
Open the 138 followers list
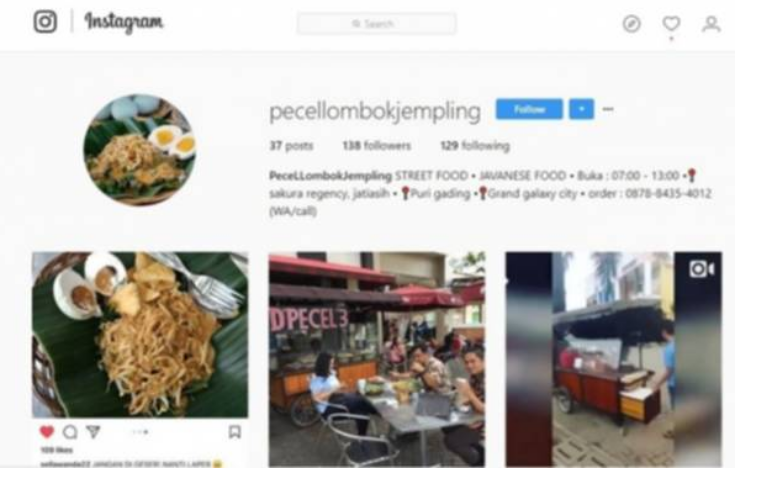376,146
